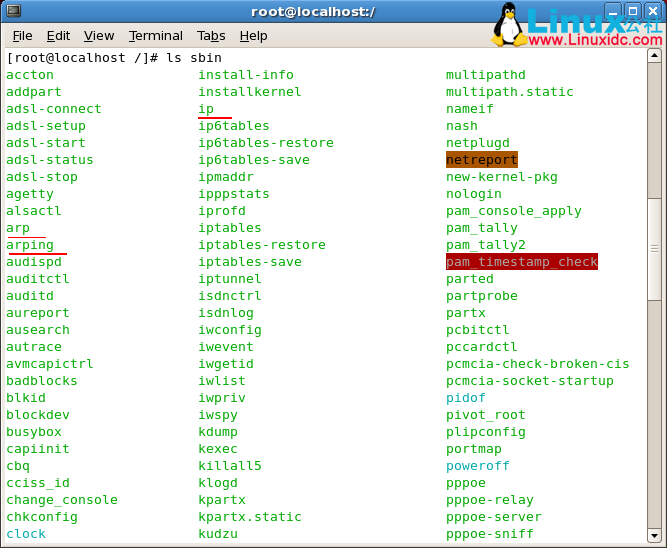Click the 'new-kernel-pkg' entry

pos(502,177)
